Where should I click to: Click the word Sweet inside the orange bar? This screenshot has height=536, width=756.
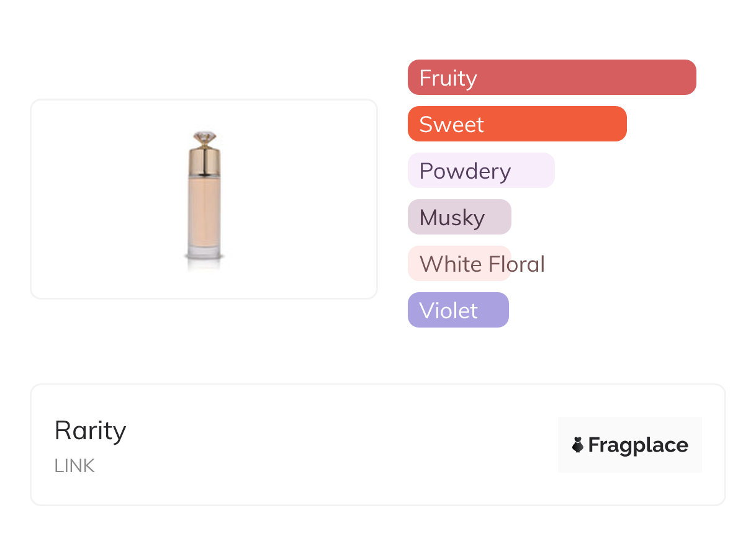(x=451, y=125)
